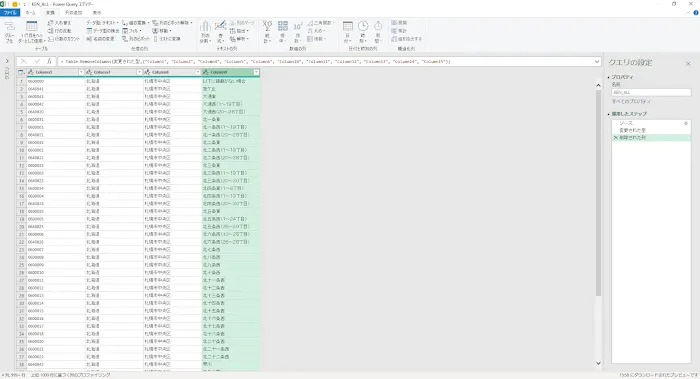Click the help question mark icon

tap(696, 13)
